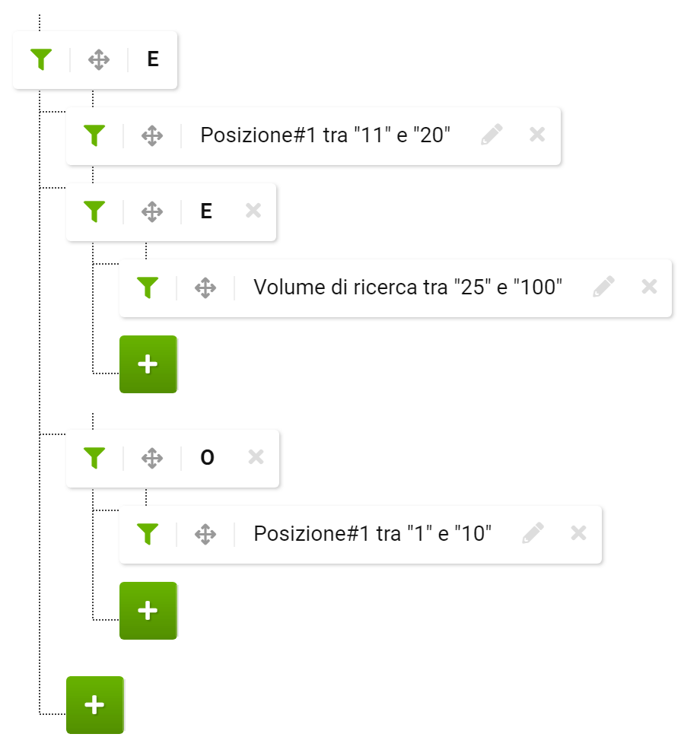
Task: Add a filter inside the O group
Action: click(148, 610)
